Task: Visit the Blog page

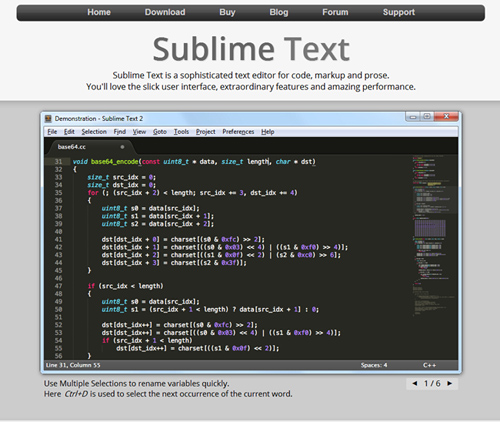Action: [x=279, y=12]
